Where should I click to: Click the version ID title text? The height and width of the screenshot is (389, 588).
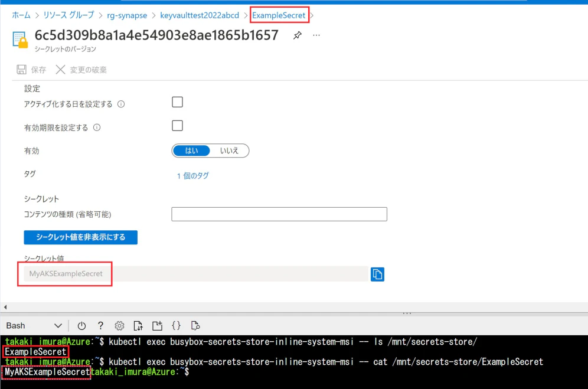point(156,35)
